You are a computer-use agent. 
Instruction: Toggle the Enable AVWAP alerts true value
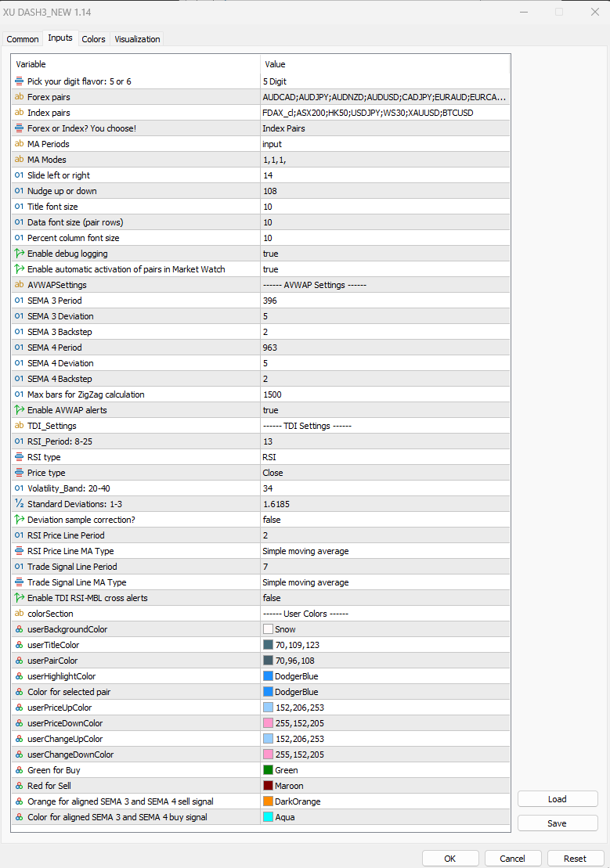point(384,410)
